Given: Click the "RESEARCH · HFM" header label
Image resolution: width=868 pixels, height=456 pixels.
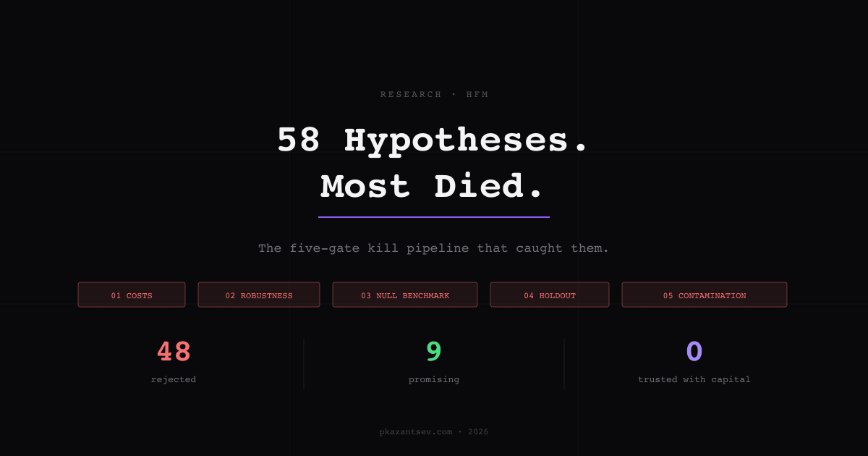Looking at the screenshot, I should [434, 94].
